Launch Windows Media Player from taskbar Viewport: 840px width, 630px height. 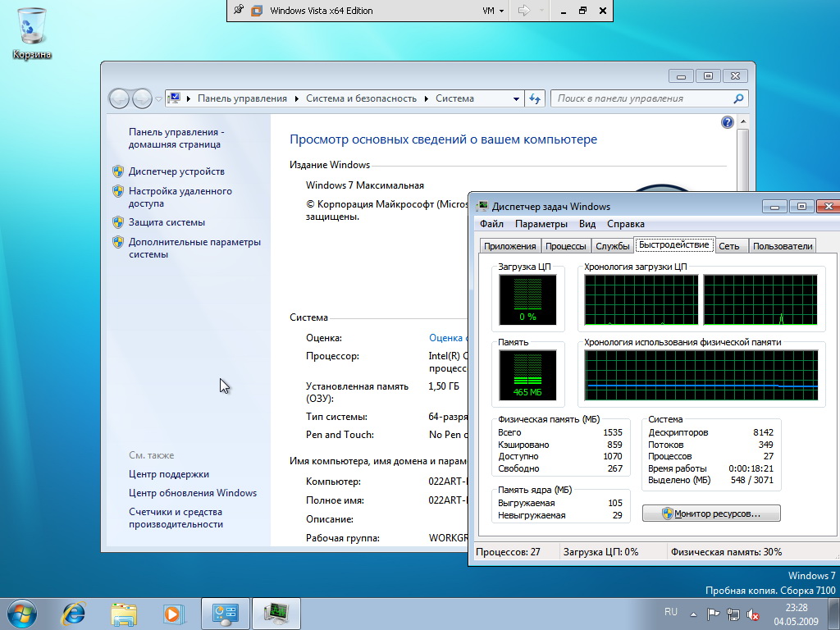tap(172, 613)
